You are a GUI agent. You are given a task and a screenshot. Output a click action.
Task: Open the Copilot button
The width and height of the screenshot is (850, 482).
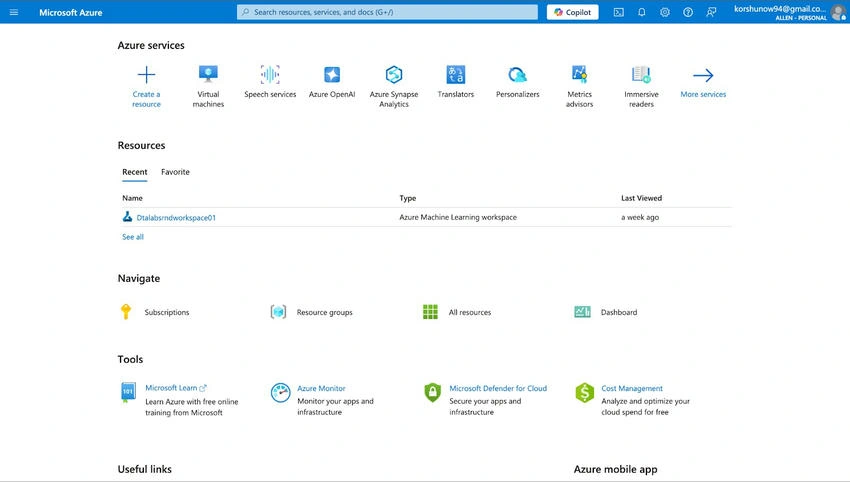[572, 12]
